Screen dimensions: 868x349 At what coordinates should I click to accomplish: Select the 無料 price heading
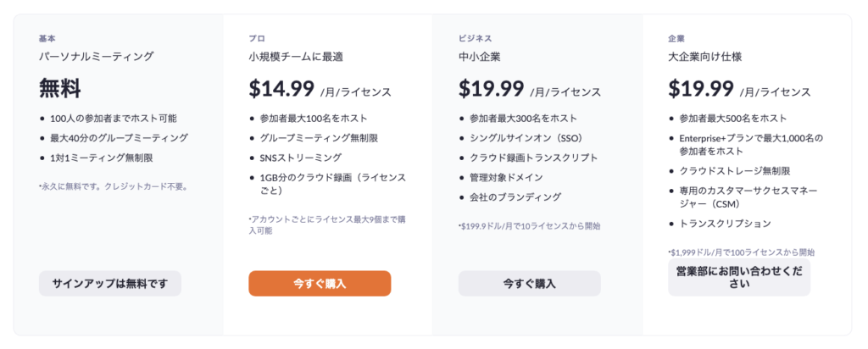tap(60, 88)
